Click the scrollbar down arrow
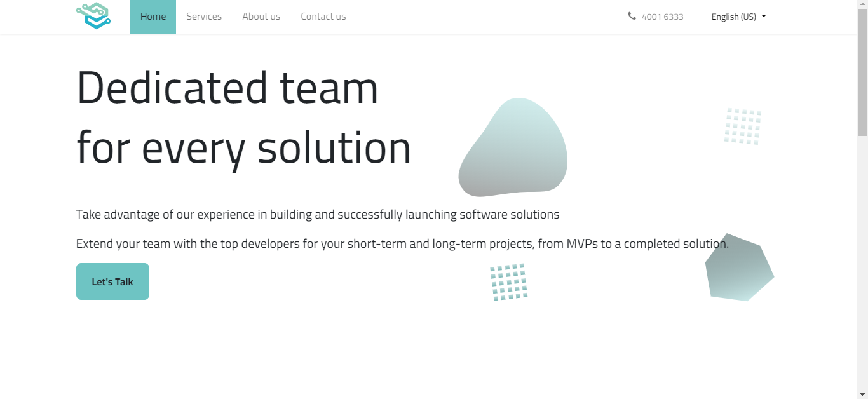This screenshot has height=399, width=868. 862,395
